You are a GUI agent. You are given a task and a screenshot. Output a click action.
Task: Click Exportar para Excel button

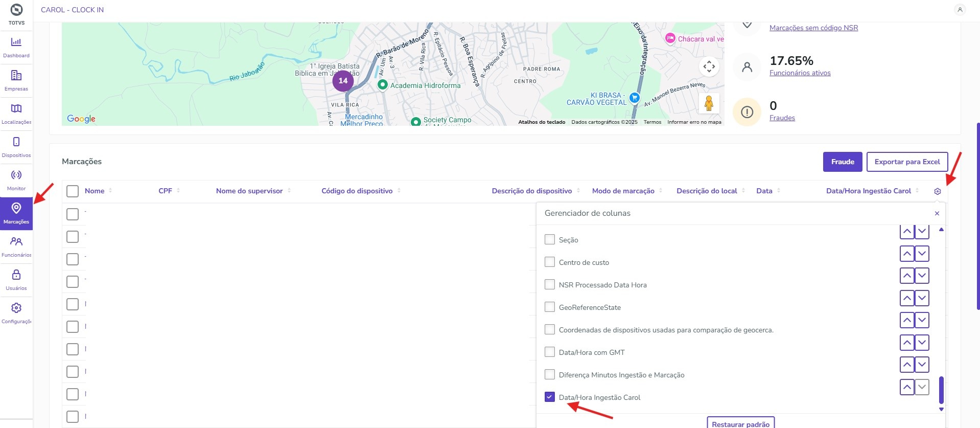tap(907, 162)
